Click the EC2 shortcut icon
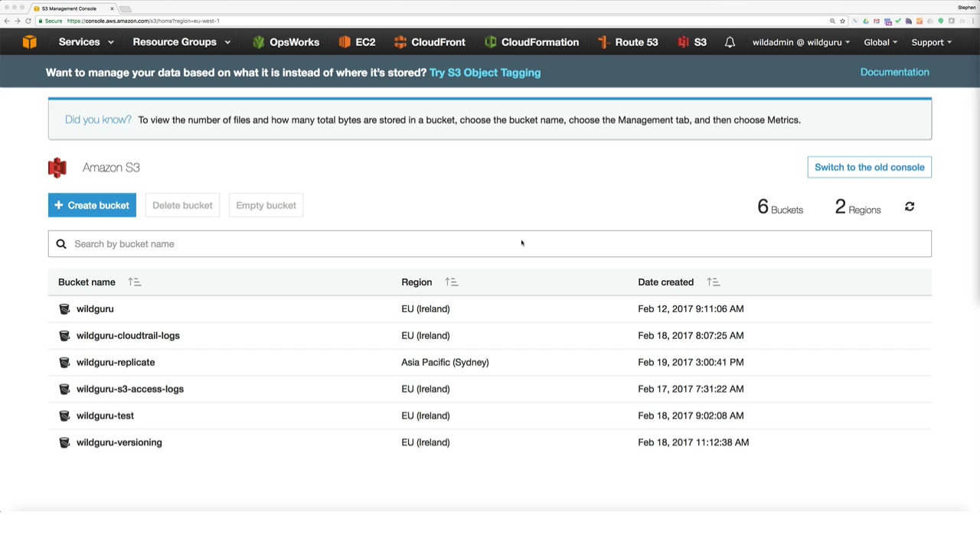Screen dimensions: 980x551 (345, 42)
